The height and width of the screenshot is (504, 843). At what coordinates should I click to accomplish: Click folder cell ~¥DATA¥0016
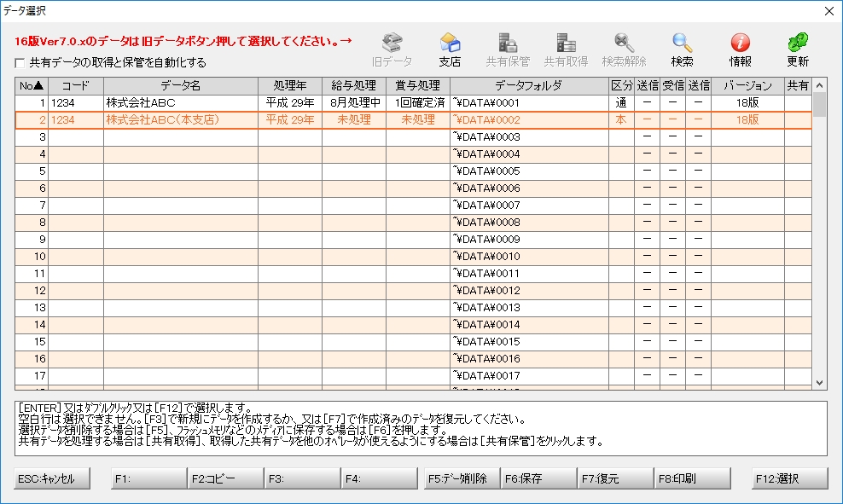[x=529, y=358]
